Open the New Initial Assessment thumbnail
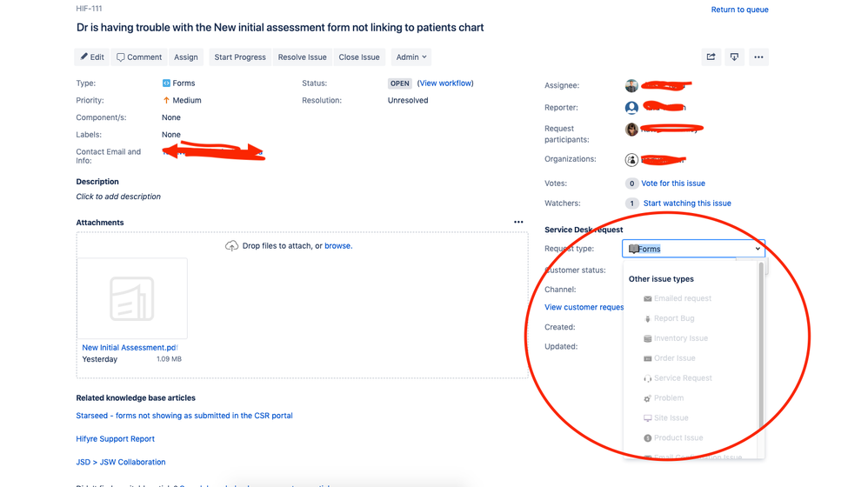 tap(131, 298)
